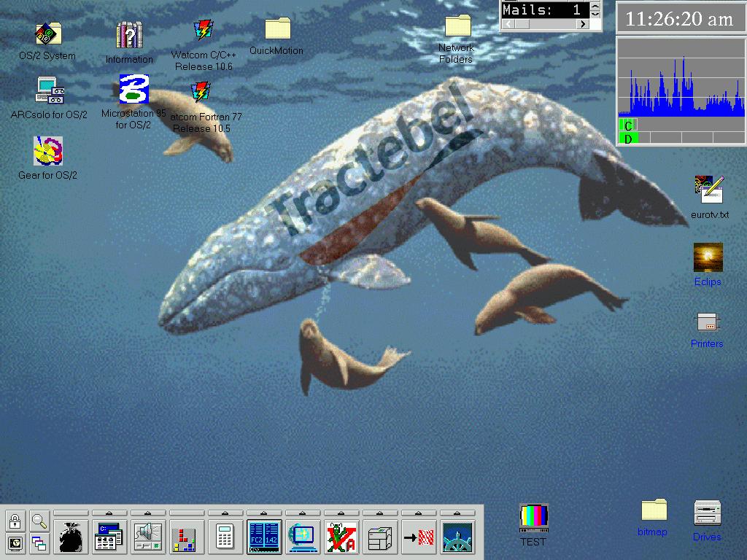This screenshot has width=747, height=560.
Task: Expand the drawer above the speaker icon
Action: click(x=148, y=513)
